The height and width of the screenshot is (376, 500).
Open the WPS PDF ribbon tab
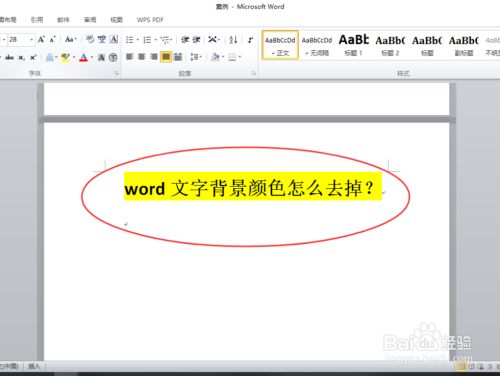[x=150, y=20]
